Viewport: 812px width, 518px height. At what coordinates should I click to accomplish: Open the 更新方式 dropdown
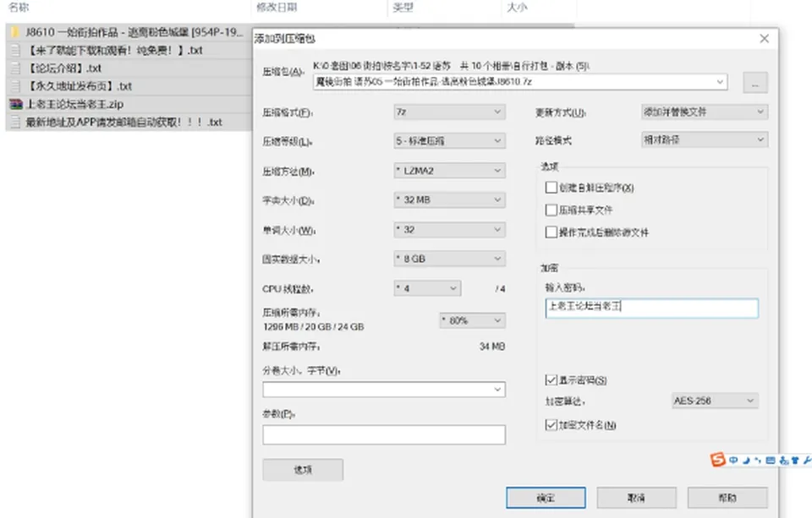click(705, 112)
